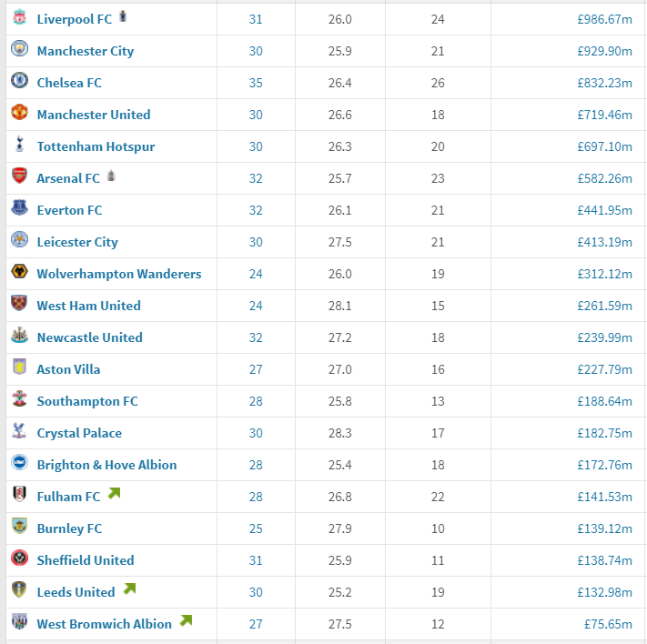Click the green arrow beside Leeds United
647x644 pixels.
[x=129, y=589]
